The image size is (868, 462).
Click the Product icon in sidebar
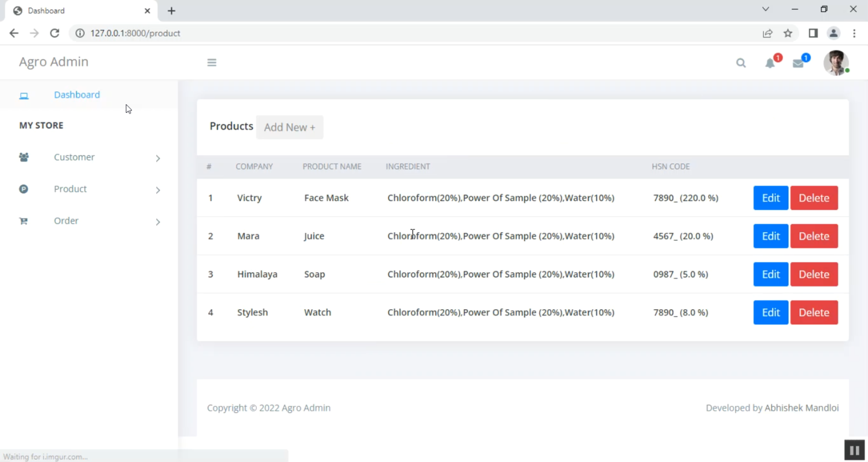pyautogui.click(x=24, y=189)
